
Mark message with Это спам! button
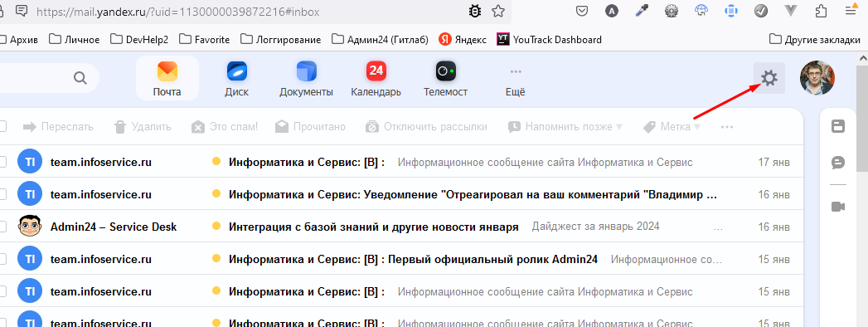(x=225, y=127)
